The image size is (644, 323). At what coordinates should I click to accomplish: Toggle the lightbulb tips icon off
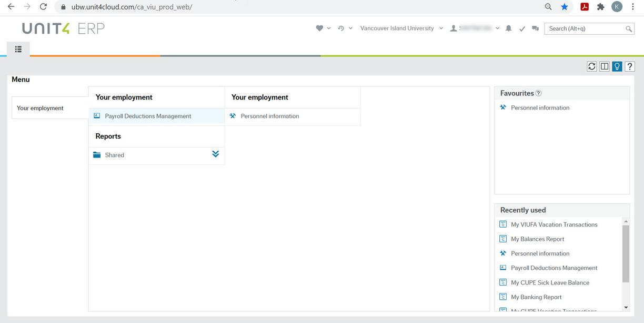pos(617,66)
